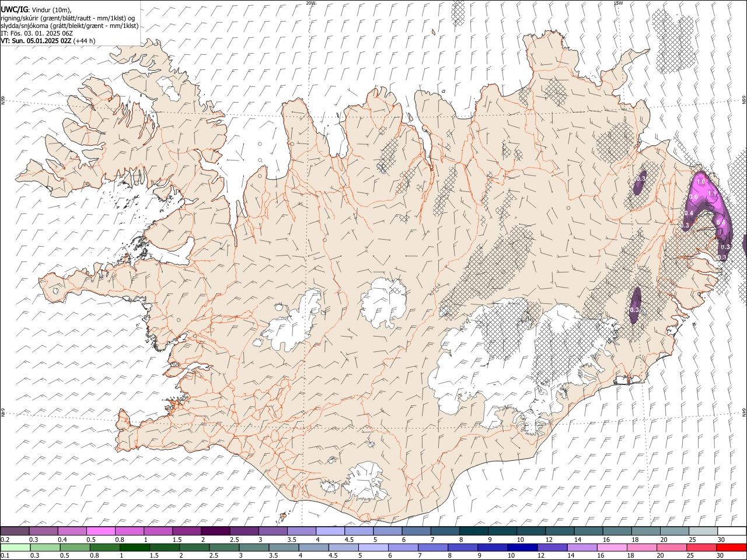Screen dimensions: 747x560
Task: Click the pale grey 25–30 snow legend swatch
Action: coord(703,531)
